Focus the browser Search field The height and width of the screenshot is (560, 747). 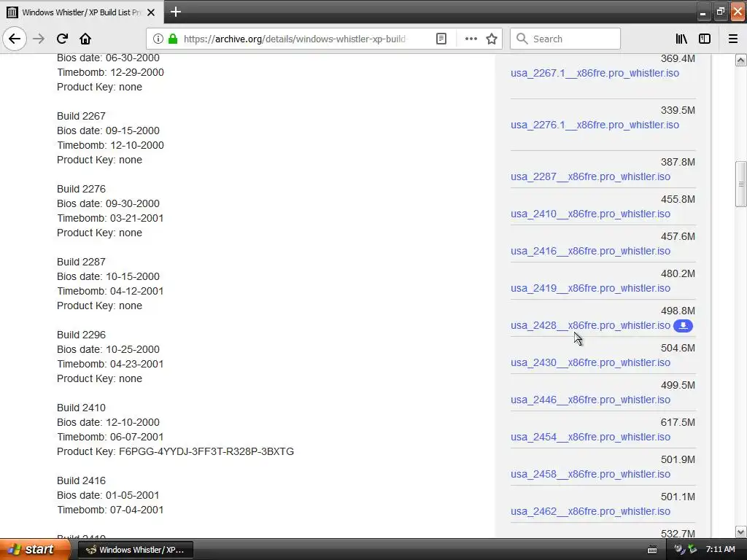coord(565,39)
